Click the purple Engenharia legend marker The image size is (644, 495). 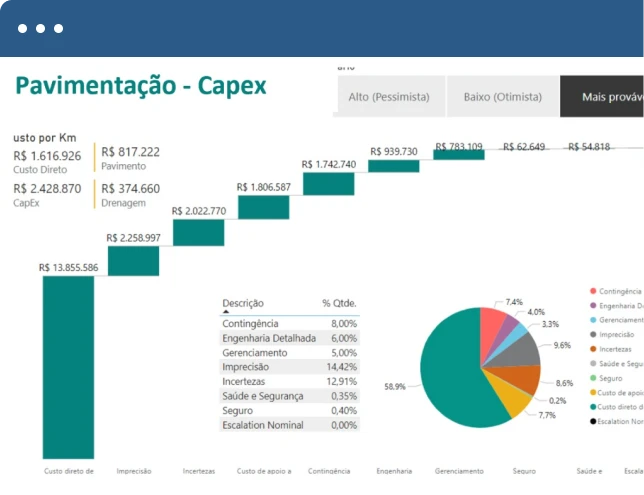pos(593,305)
